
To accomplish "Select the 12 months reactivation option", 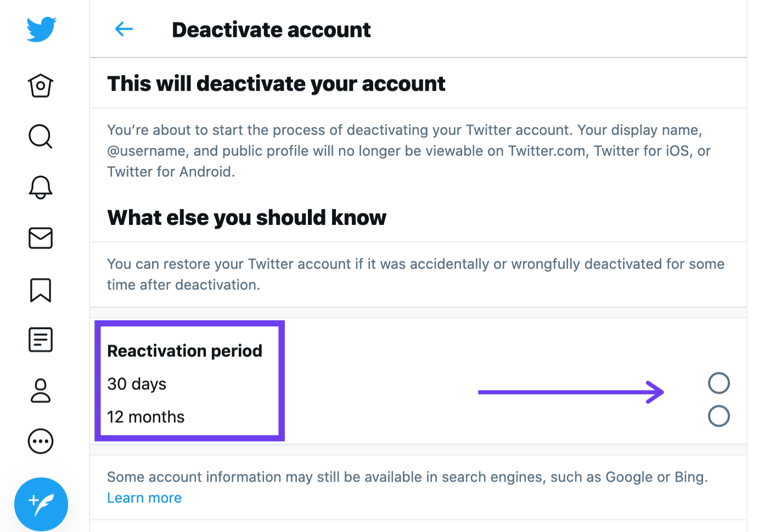I will point(145,417).
